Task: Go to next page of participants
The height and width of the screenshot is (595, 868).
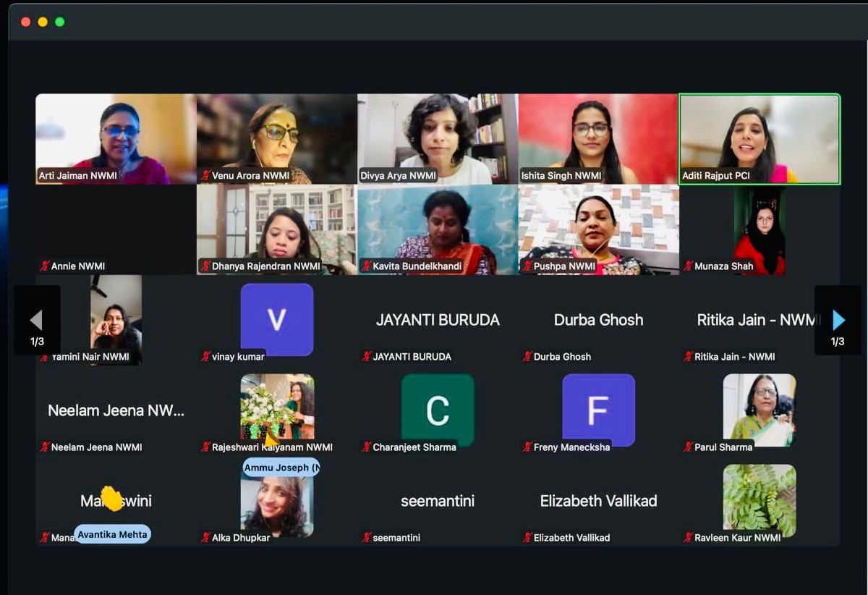Action: [838, 319]
